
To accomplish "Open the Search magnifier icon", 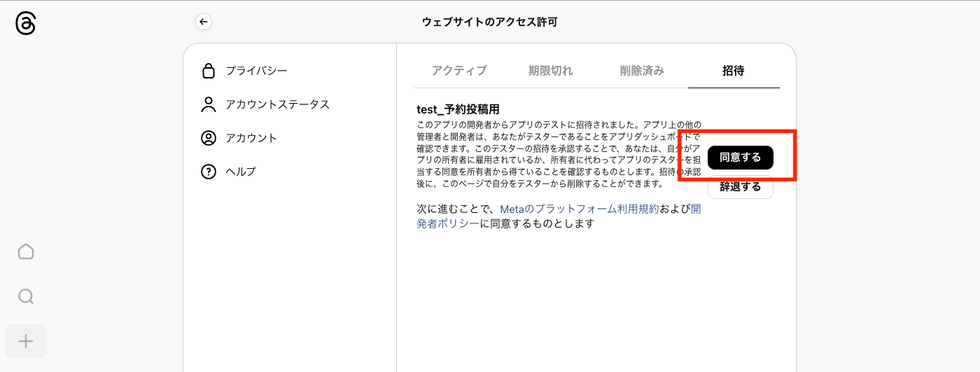I will tap(26, 296).
